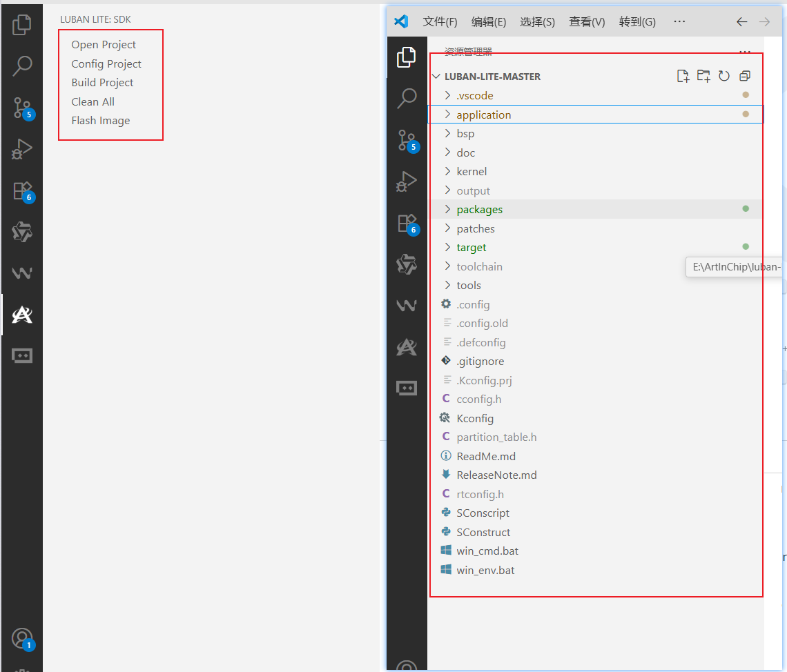787x672 pixels.
Task: Open Source Control view in right activity bar
Action: [x=407, y=141]
